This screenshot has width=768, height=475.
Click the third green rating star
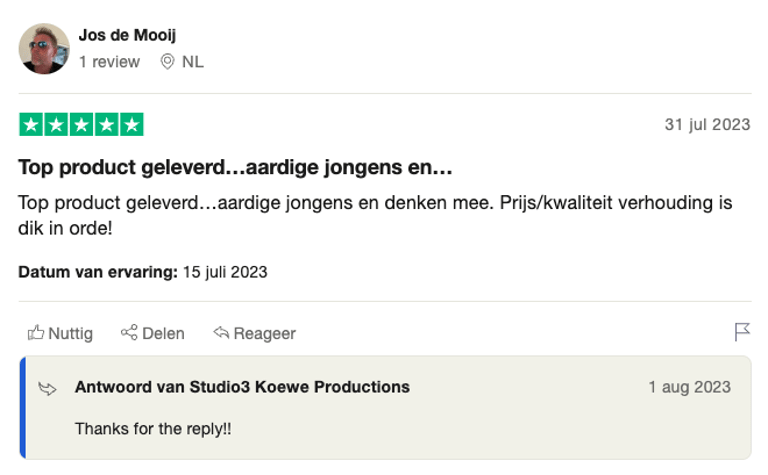tap(81, 125)
